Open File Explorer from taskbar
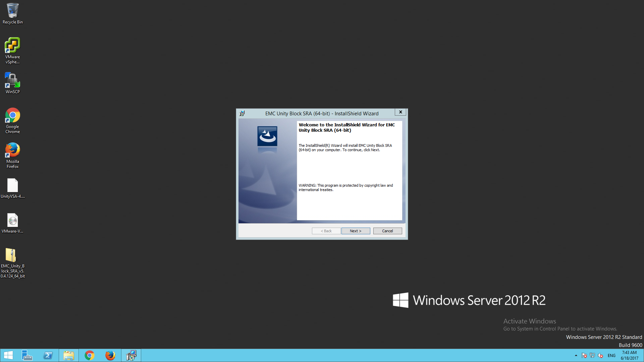The height and width of the screenshot is (362, 644). point(69,355)
